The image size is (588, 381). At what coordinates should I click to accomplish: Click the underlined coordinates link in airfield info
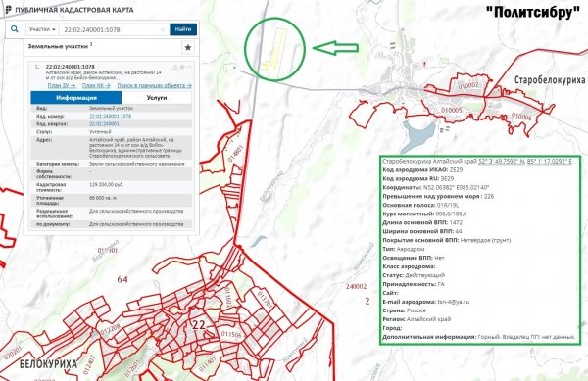(525, 161)
